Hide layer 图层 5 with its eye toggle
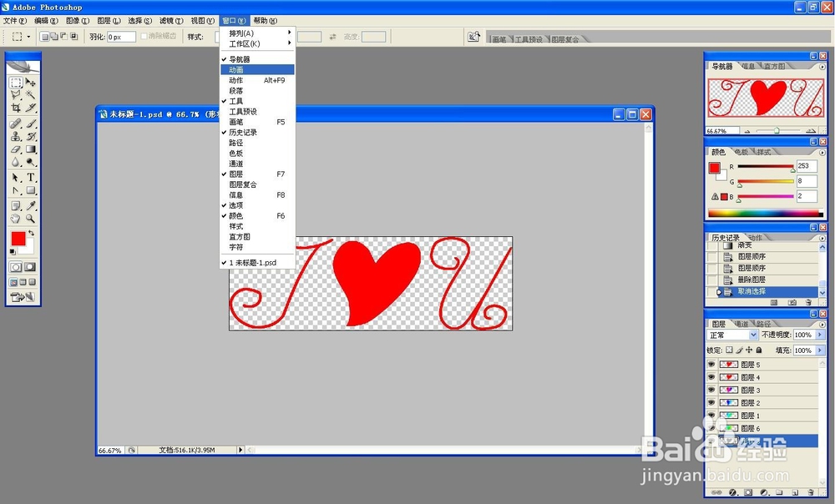Image resolution: width=835 pixels, height=504 pixels. [x=711, y=364]
